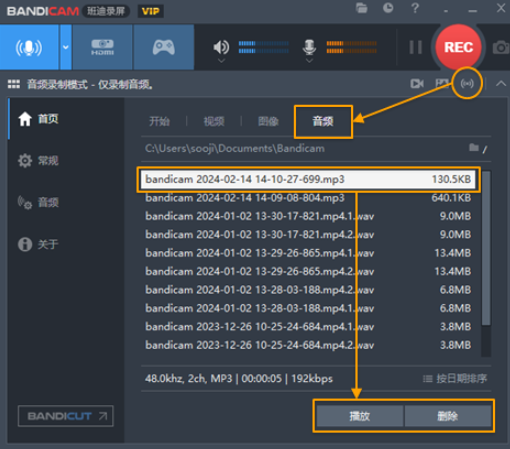Select file 2024-01-02 13-29-26-865.mp4.2.wav
Viewport: 510px width, 449px height.
point(308,271)
